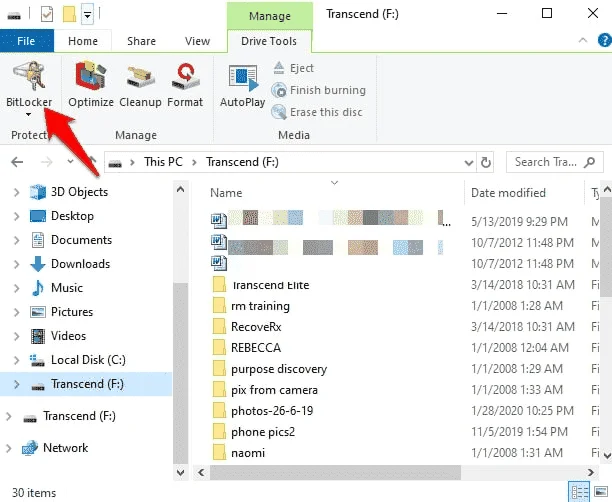Refresh the current folder
The width and height of the screenshot is (612, 502).
[486, 162]
